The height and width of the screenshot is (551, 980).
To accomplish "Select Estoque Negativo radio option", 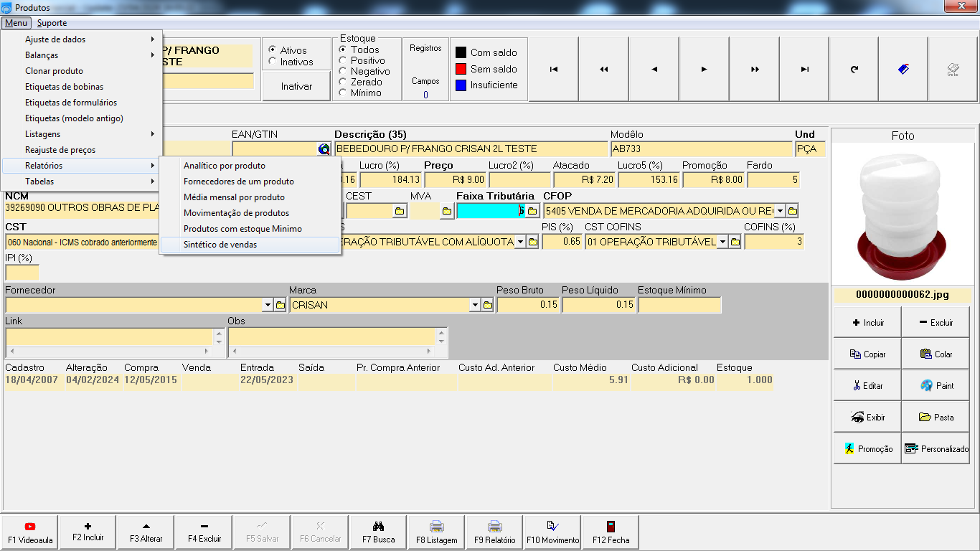I will point(342,71).
